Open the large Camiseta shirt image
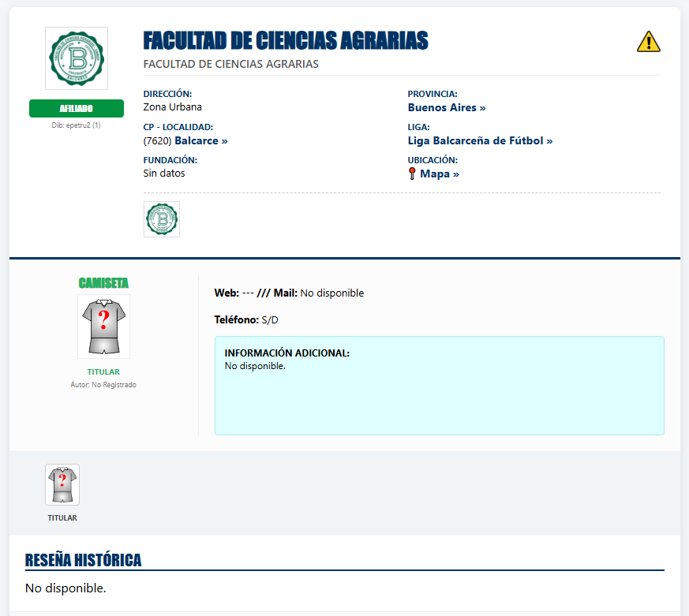Viewport: 689px width, 616px height. pos(103,327)
